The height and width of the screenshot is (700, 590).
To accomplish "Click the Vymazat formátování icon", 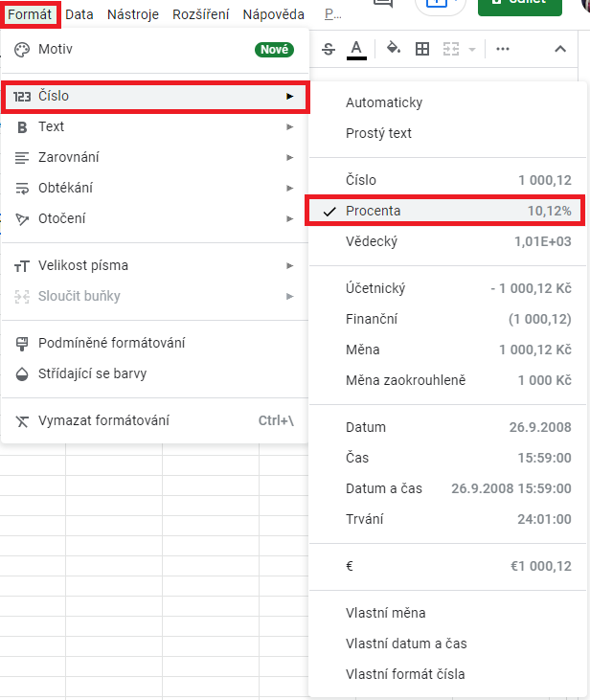I will (23, 420).
